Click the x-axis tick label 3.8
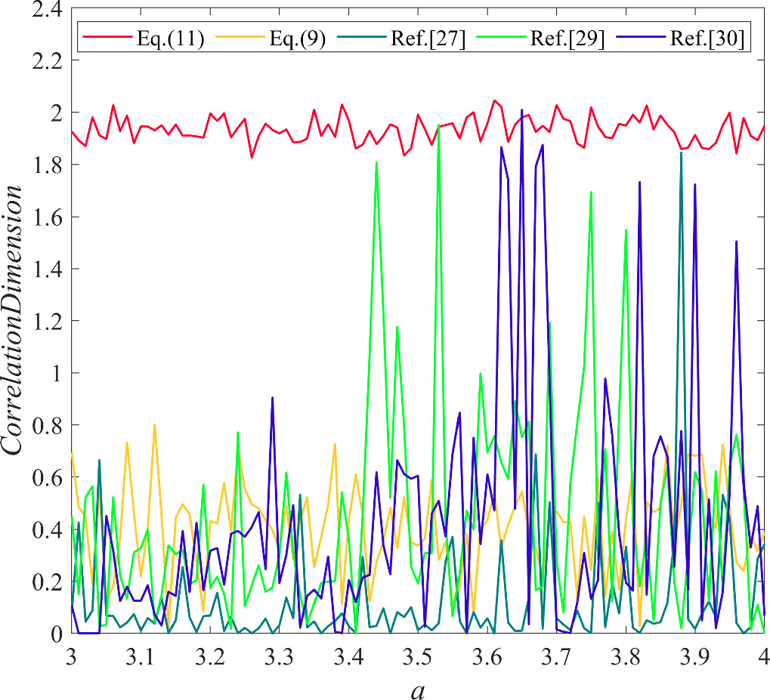 (626, 657)
